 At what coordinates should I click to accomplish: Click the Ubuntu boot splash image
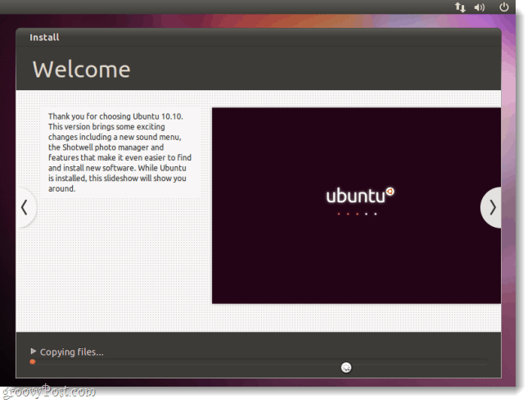pyautogui.click(x=356, y=206)
